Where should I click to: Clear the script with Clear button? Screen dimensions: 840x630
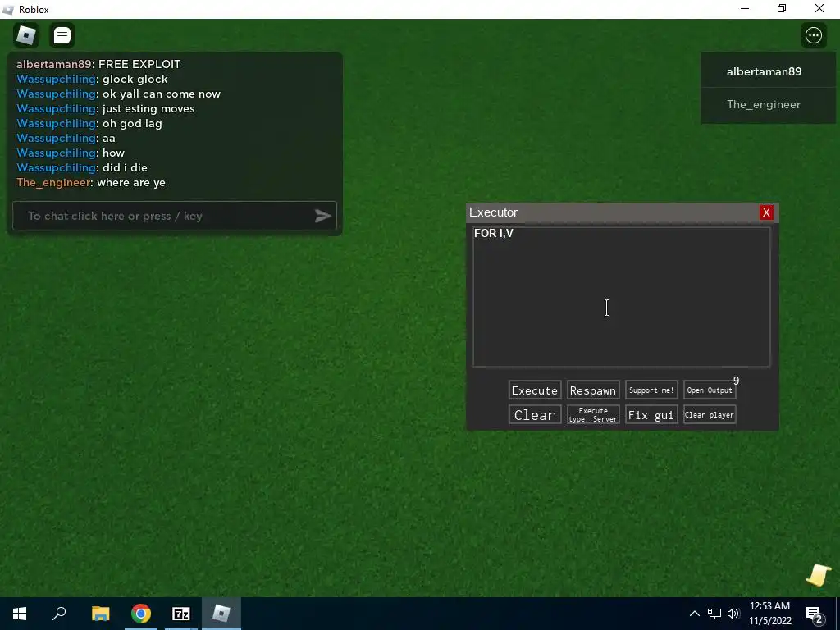point(535,414)
